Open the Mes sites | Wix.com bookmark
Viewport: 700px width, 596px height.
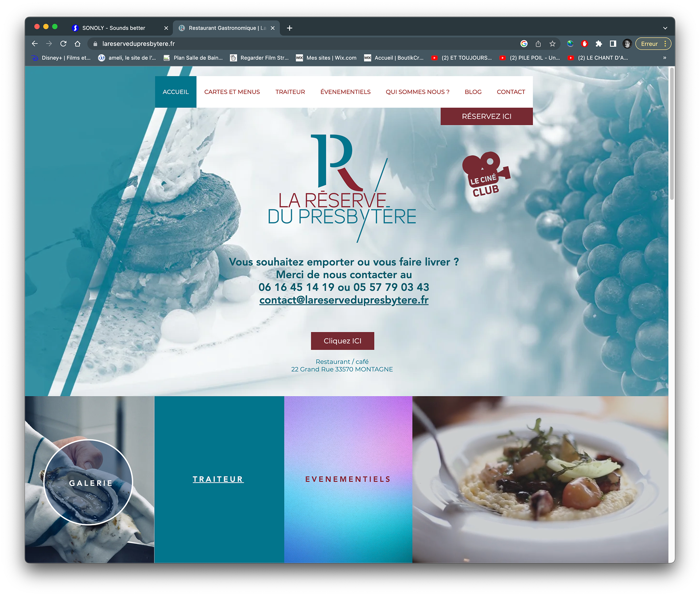(x=326, y=58)
